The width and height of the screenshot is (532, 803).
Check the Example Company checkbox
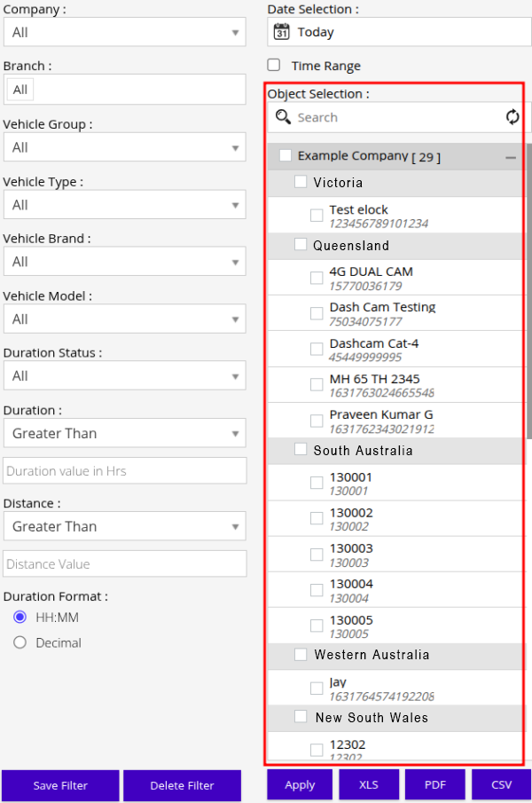[286, 155]
